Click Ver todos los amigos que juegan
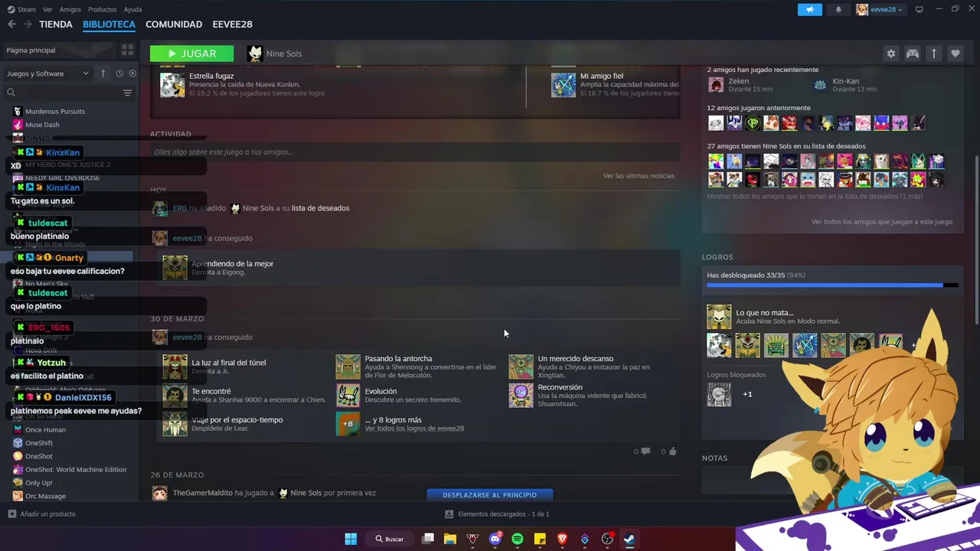This screenshot has height=551, width=980. pos(882,222)
